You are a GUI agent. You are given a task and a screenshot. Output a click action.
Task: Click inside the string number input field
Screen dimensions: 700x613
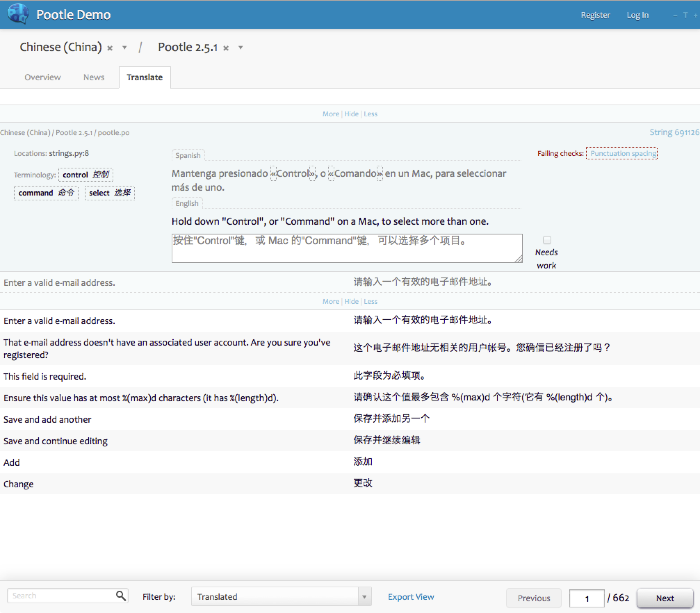coord(587,598)
